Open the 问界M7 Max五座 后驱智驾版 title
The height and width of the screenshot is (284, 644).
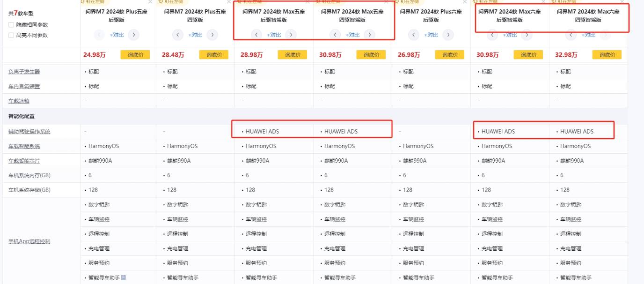click(x=274, y=15)
